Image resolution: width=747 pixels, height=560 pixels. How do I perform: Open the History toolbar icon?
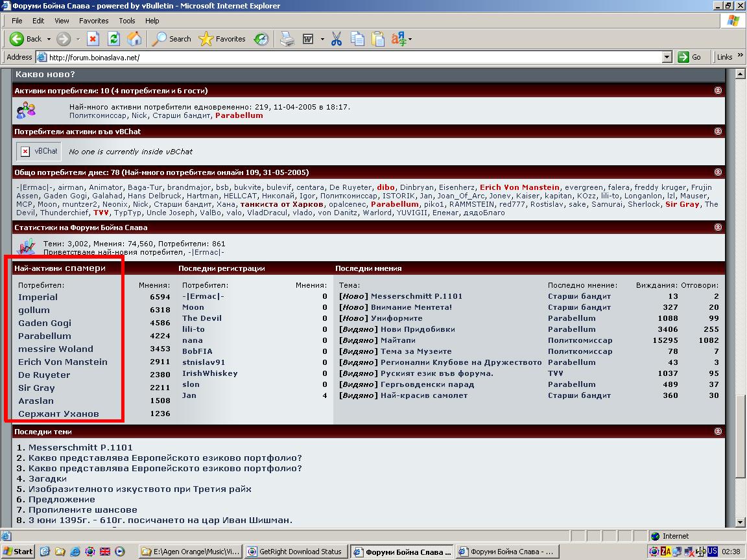[x=261, y=39]
